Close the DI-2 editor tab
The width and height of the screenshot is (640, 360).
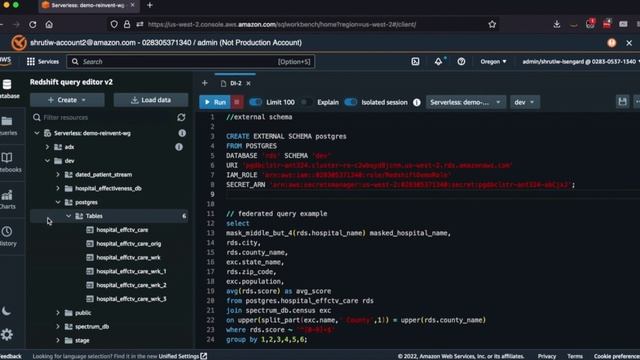(249, 83)
